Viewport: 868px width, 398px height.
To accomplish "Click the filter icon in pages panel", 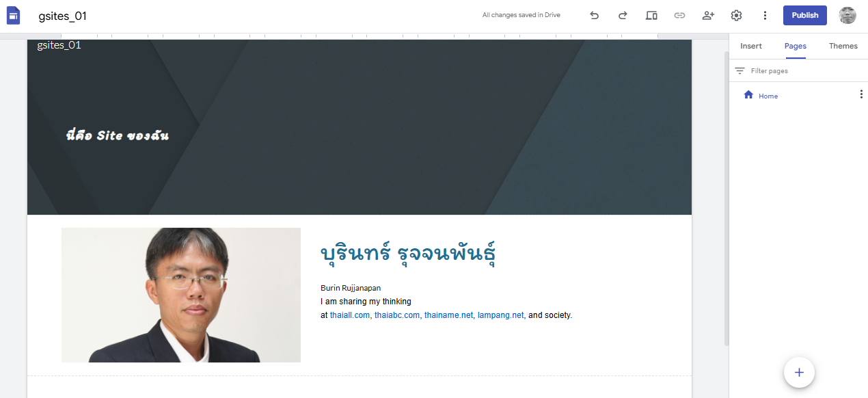I will [x=740, y=71].
